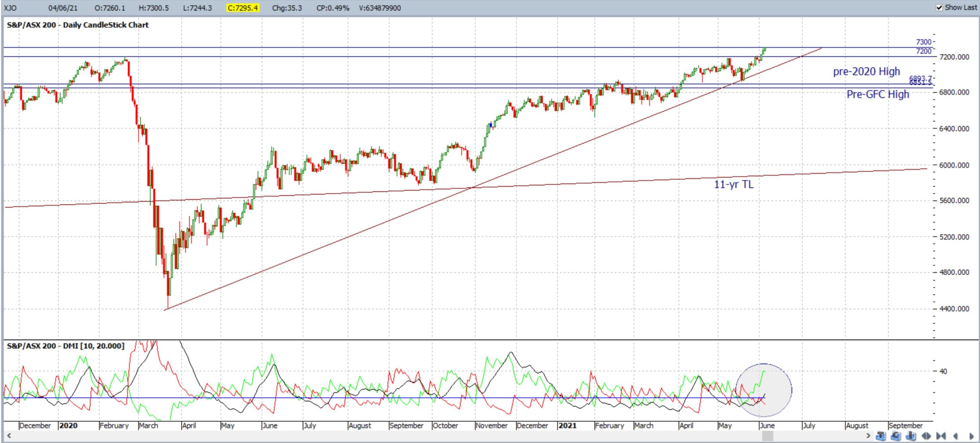This screenshot has width=980, height=443.
Task: Click the S&P/ASX 200 Daily CandleStick Chart title
Action: 78,25
